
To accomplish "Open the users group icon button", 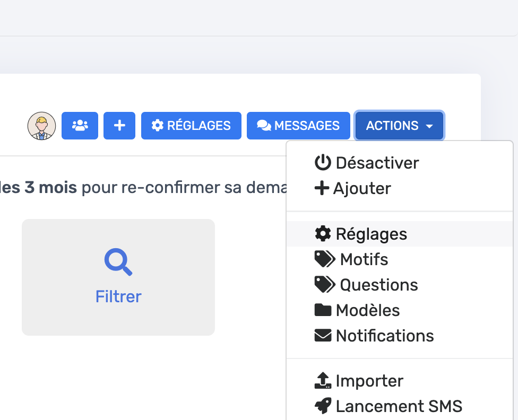I will [x=80, y=126].
